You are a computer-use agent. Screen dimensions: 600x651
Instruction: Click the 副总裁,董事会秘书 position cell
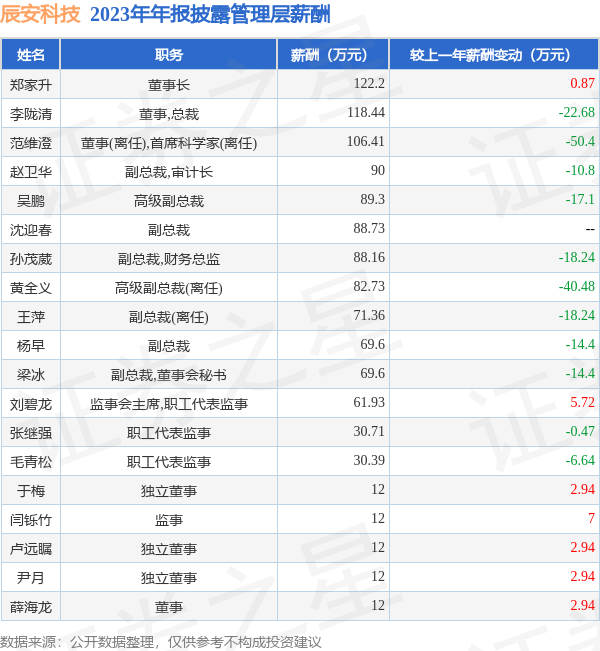[169, 375]
